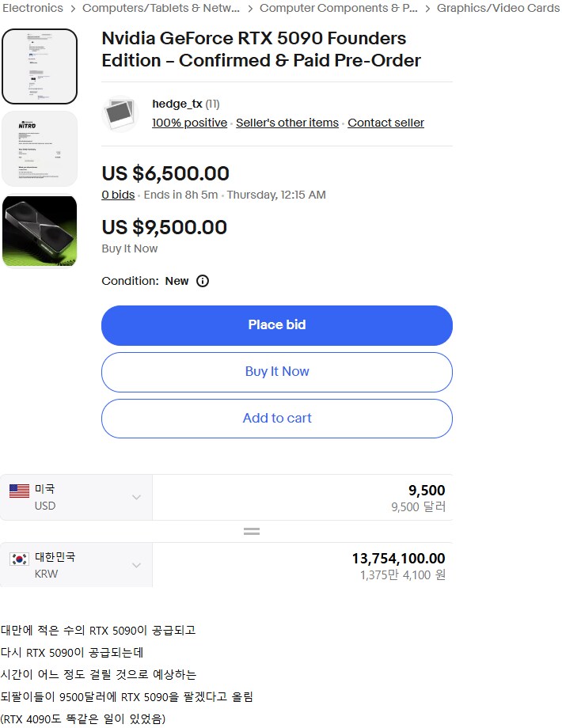This screenshot has width=562, height=728.
Task: View the seller's 100% positive feedback
Action: click(189, 123)
